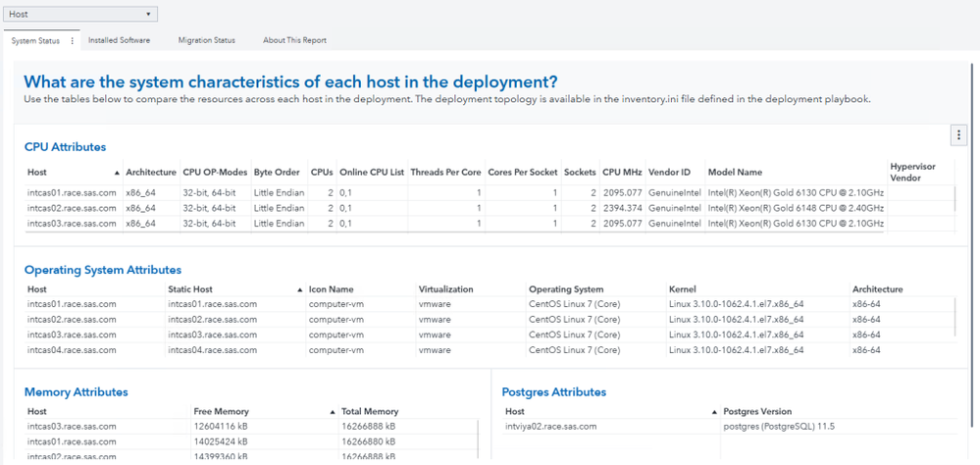Switch to the Migration Status tab
The image size is (980, 465).
click(x=206, y=41)
